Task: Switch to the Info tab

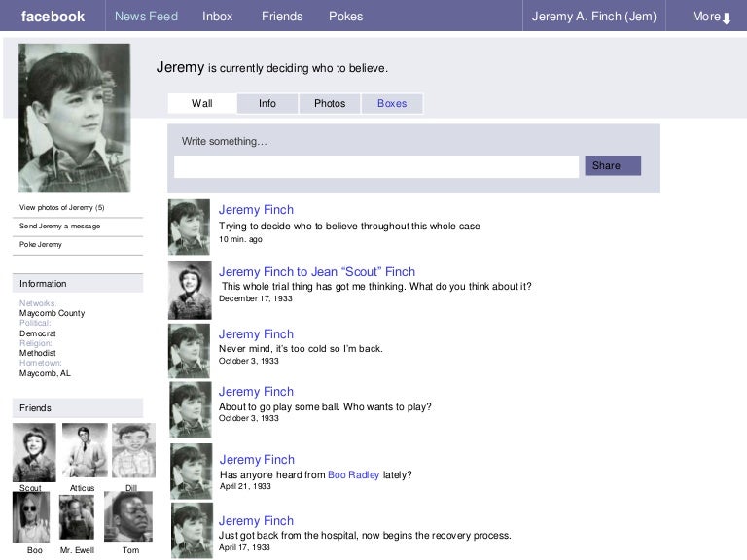Action: (267, 104)
